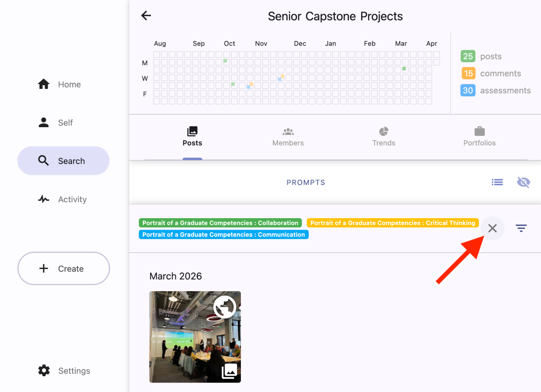This screenshot has width=541, height=392.
Task: Clear the selected competency filters
Action: (492, 228)
